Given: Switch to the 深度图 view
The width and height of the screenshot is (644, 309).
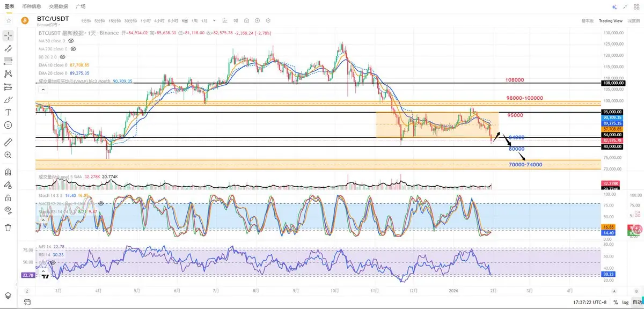Looking at the screenshot, I should [633, 20].
